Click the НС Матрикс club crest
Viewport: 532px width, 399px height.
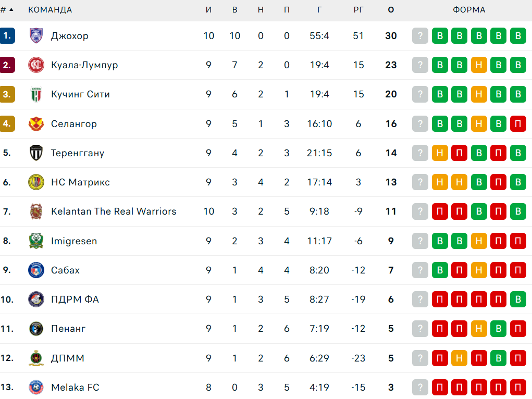click(x=36, y=182)
